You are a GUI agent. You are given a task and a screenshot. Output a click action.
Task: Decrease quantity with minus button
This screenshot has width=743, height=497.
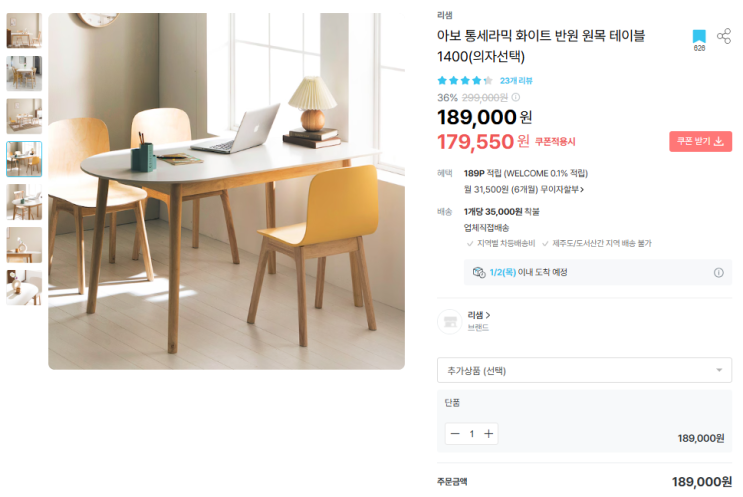[455, 434]
